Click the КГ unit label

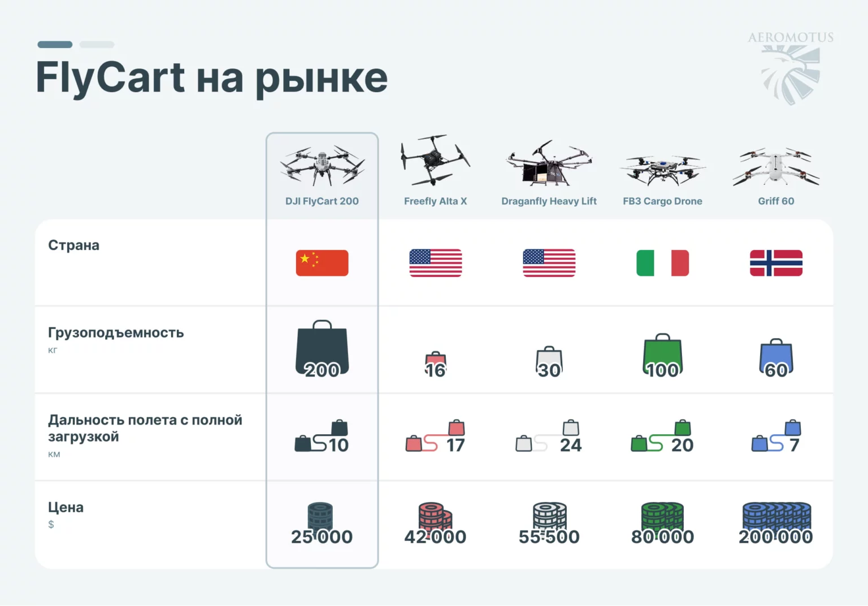pos(53,350)
